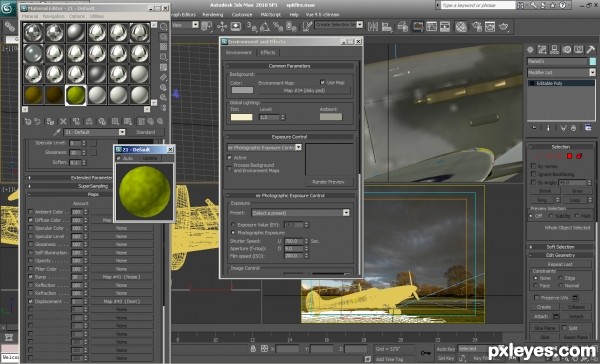Open the Modify command panel tab

pos(542,49)
